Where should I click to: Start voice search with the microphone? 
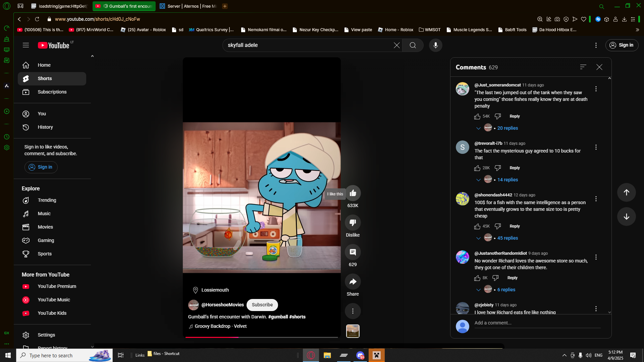click(x=435, y=45)
